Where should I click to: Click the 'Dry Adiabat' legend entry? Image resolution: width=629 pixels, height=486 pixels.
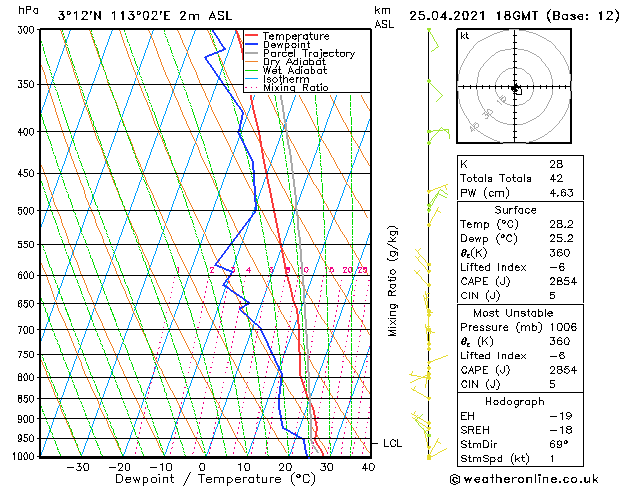pyautogui.click(x=294, y=62)
